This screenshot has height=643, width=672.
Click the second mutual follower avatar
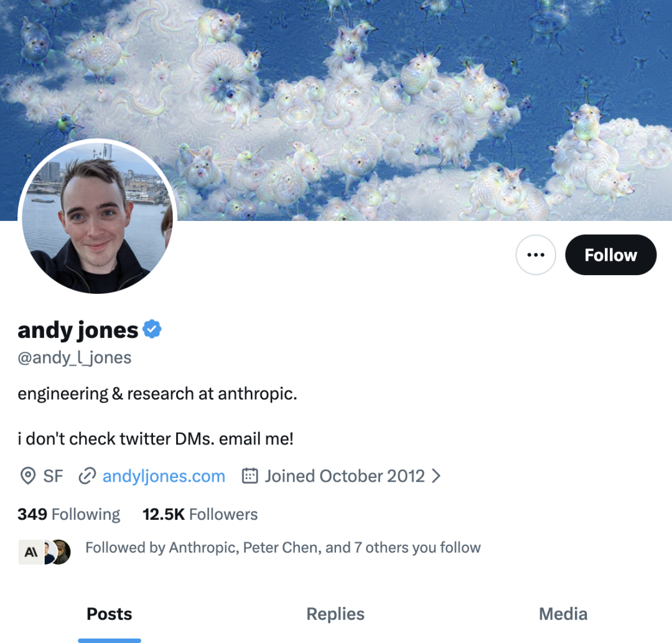pos(50,552)
